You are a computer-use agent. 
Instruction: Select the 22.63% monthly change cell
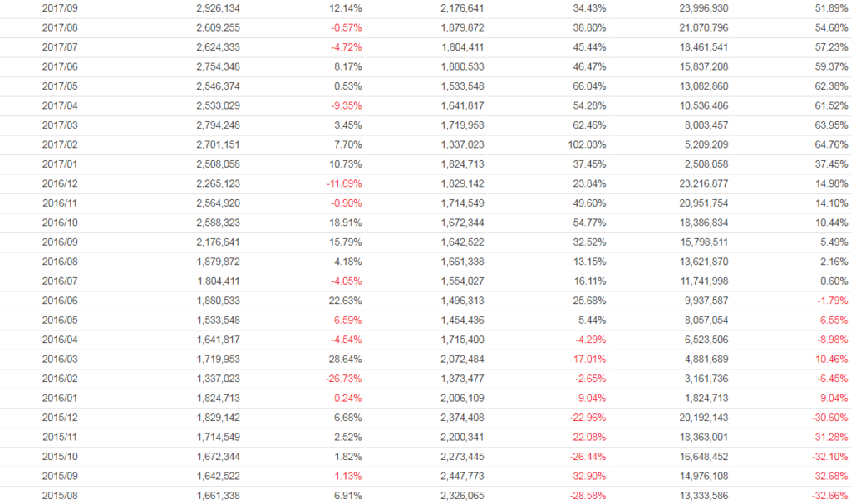tap(345, 301)
